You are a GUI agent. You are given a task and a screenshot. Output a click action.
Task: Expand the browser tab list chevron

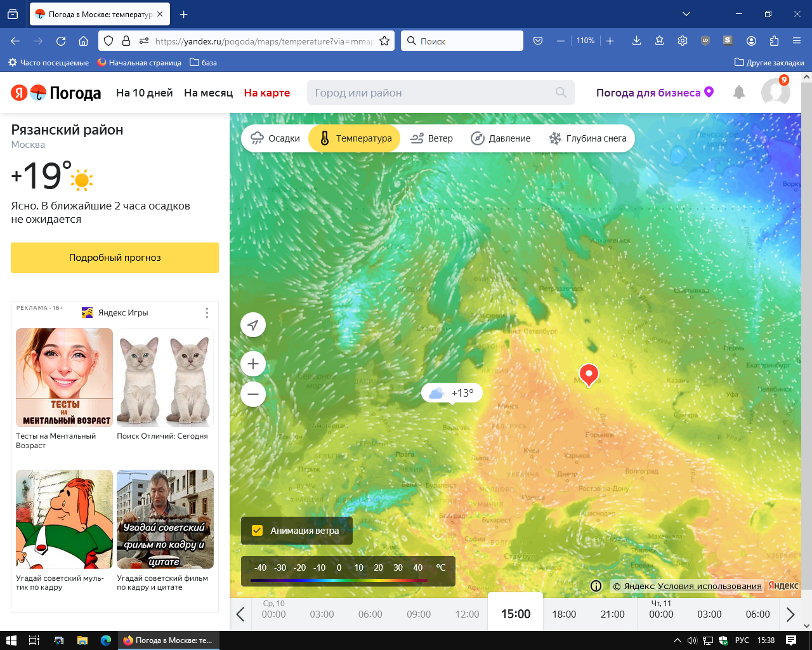pos(686,14)
